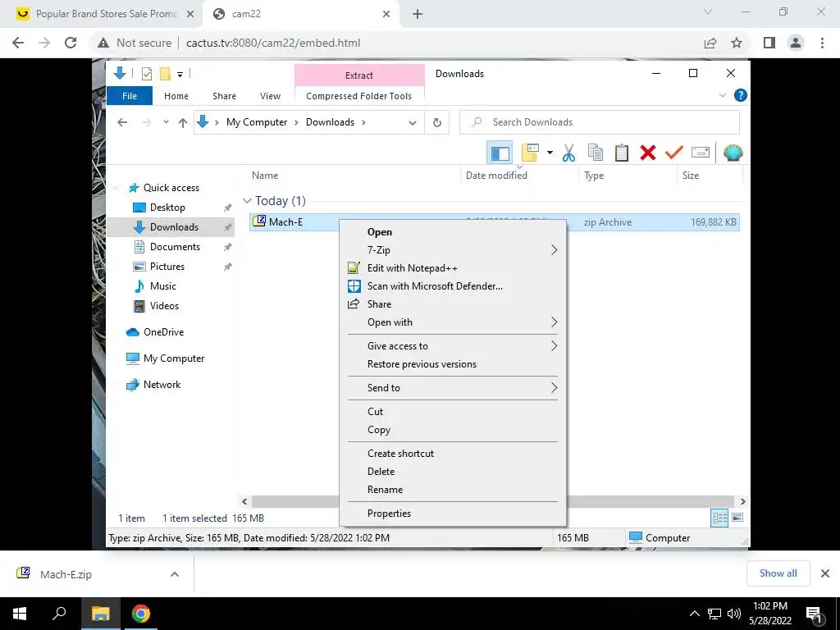Open the dropdown beside the new folder icon

[550, 153]
